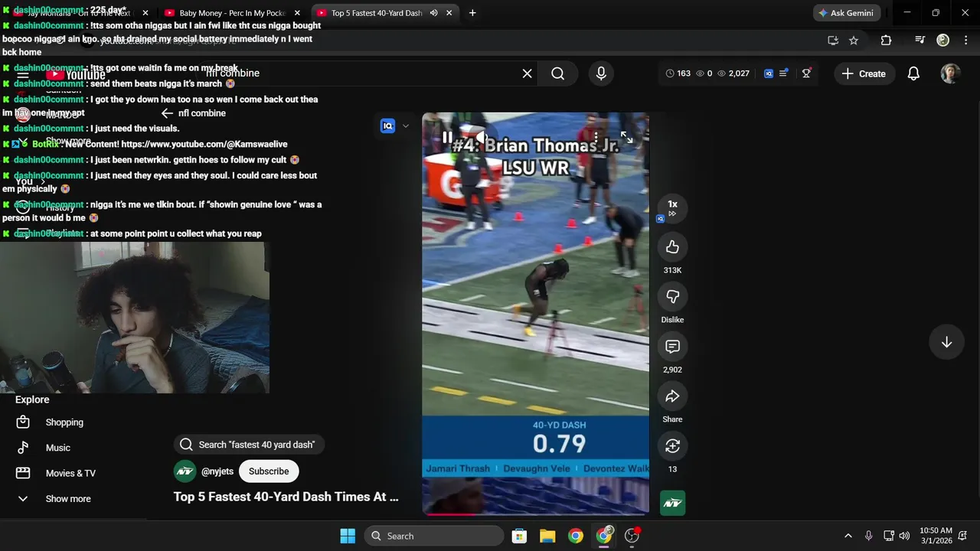Open Microsoft Store from the taskbar
980x551 pixels.
519,536
